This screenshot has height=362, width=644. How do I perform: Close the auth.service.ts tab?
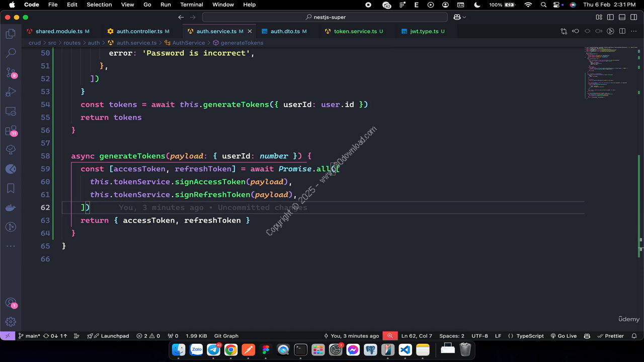250,31
